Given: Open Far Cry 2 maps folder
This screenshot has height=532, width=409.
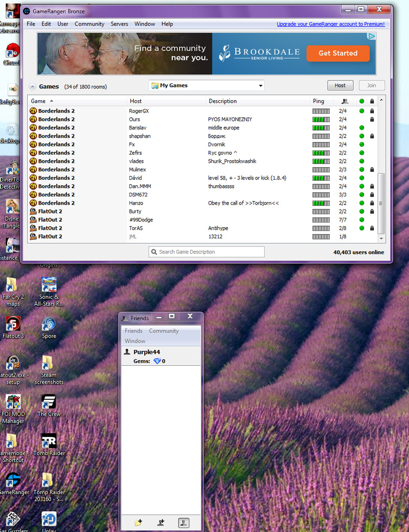Looking at the screenshot, I should 13,292.
